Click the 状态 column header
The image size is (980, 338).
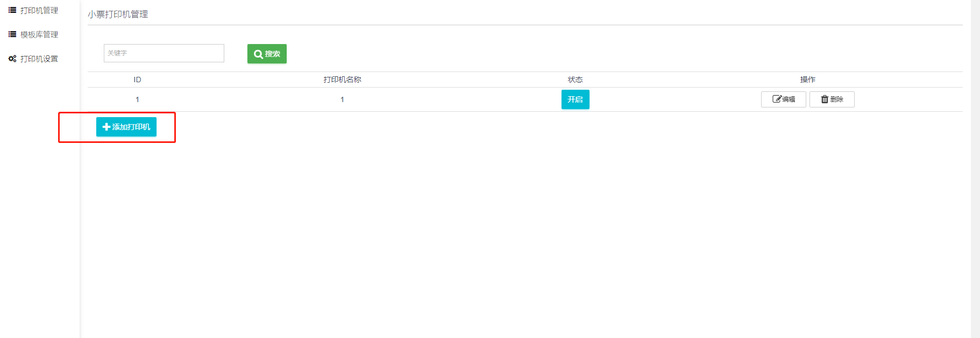(576, 80)
